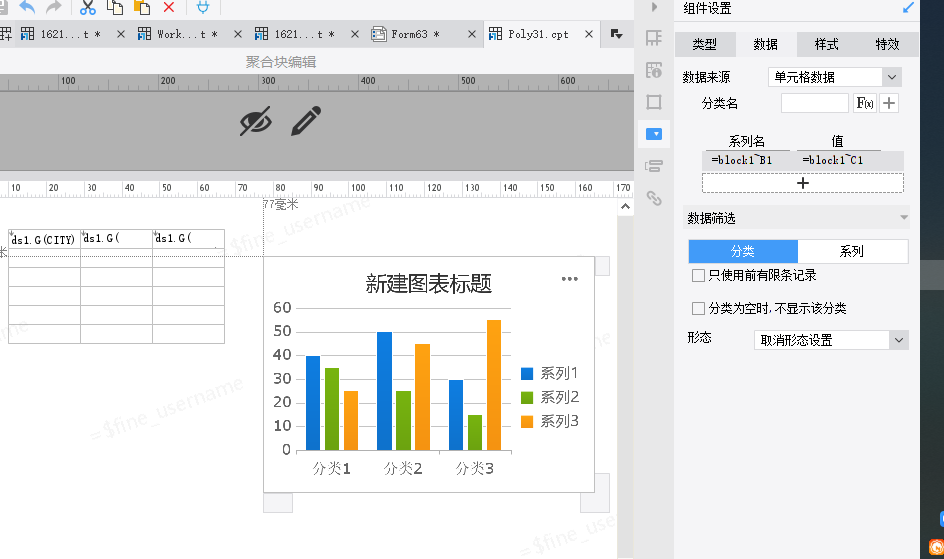Open the hyperlink panel icon in the sidebar
The height and width of the screenshot is (559, 944).
point(654,198)
